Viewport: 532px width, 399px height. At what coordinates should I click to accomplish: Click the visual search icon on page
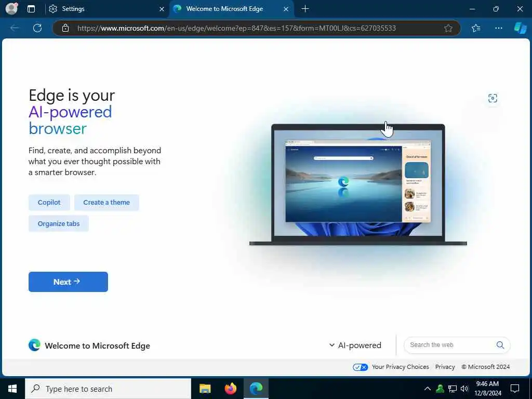(x=493, y=98)
